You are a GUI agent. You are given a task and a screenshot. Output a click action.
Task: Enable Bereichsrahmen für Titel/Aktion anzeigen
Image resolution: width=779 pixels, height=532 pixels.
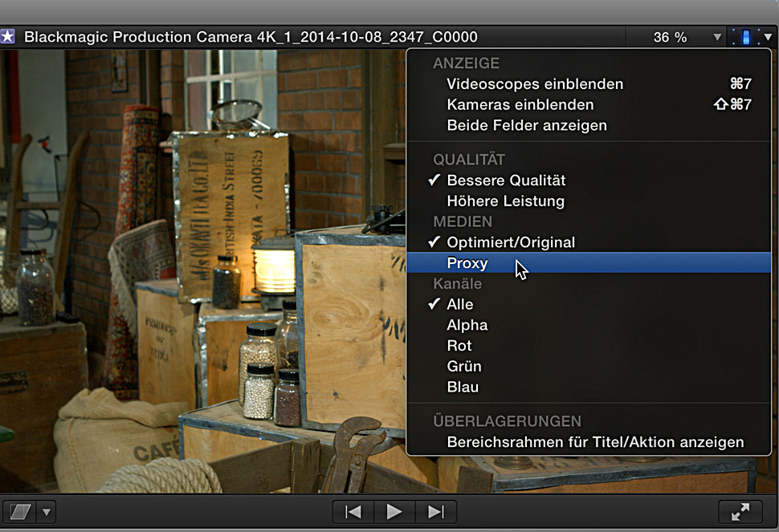[595, 442]
